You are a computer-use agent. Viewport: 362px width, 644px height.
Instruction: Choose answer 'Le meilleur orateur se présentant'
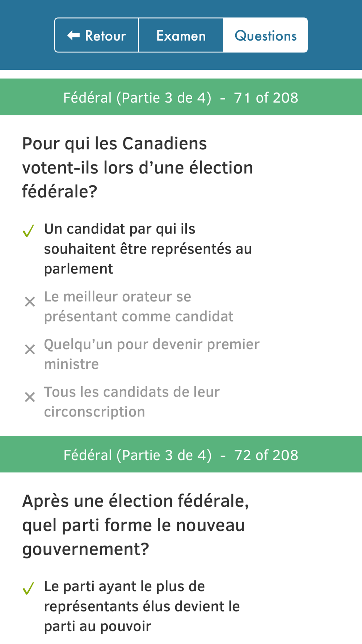pyautogui.click(x=138, y=306)
